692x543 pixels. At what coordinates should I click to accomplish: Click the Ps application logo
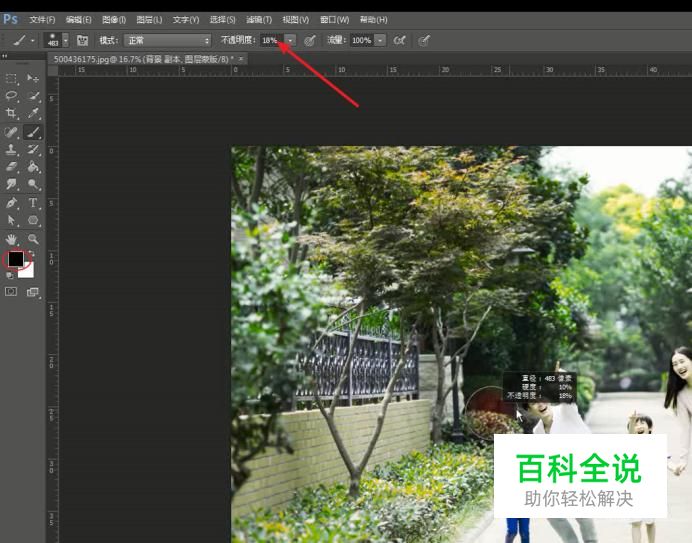tap(10, 19)
